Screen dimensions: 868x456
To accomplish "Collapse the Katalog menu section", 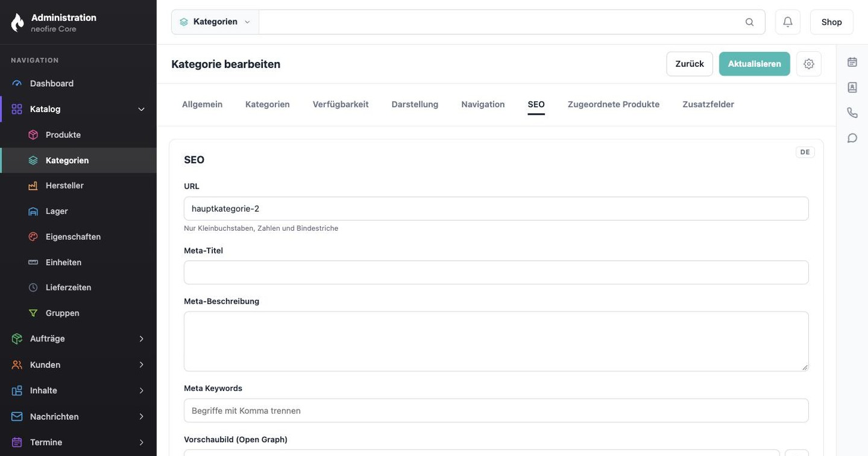I will coord(142,109).
